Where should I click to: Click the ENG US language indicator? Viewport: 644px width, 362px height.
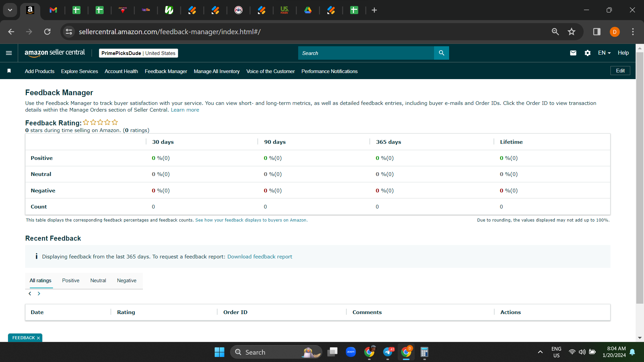556,352
